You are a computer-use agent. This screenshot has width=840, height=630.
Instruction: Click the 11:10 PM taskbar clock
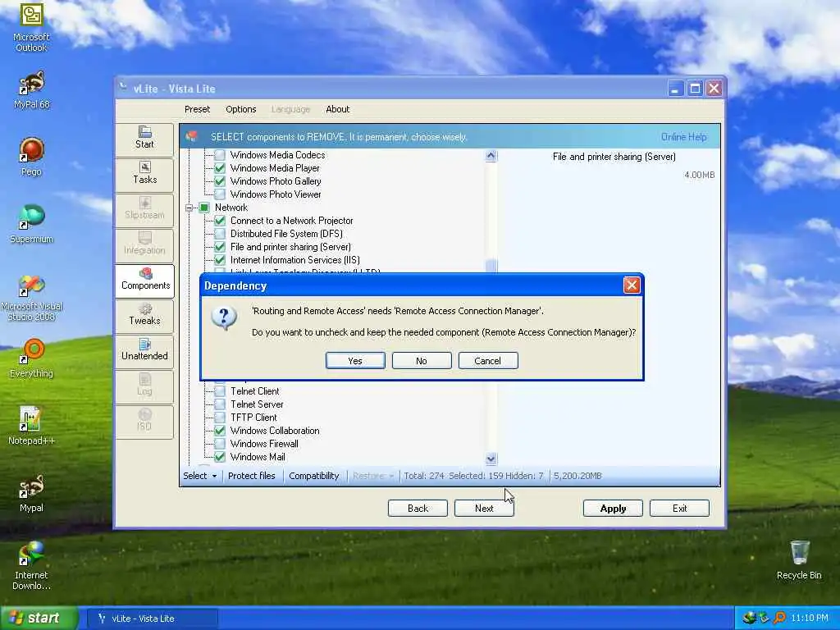tap(809, 619)
